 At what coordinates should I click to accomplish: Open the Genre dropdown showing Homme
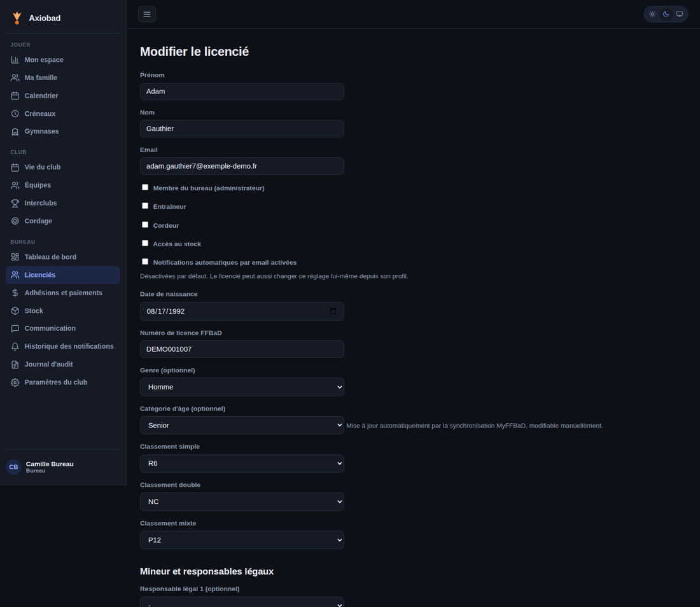242,387
